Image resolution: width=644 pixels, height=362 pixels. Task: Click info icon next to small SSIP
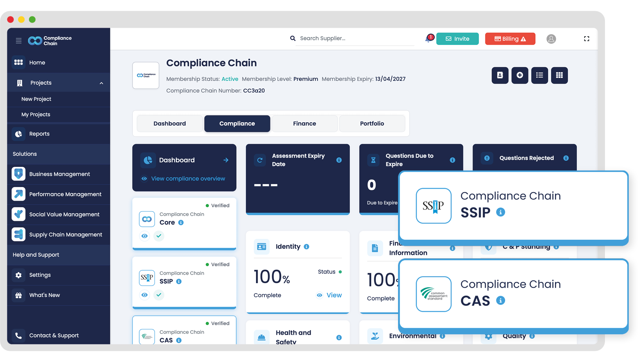click(x=179, y=282)
